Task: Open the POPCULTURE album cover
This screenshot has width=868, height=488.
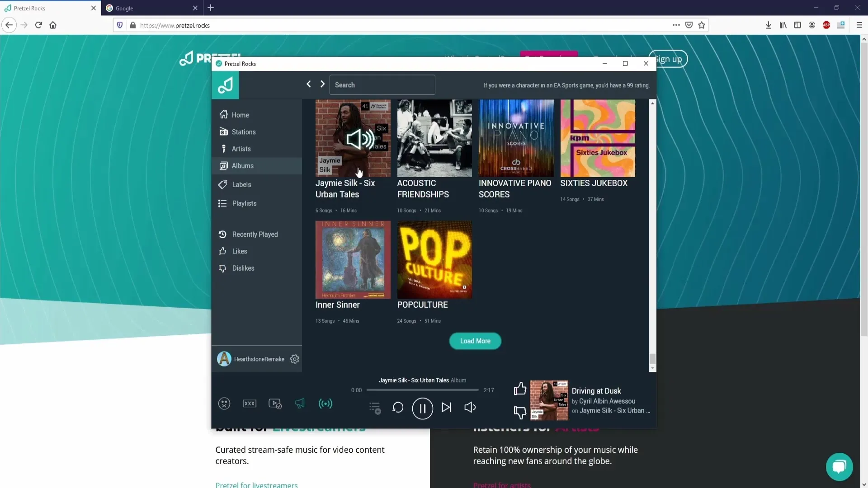Action: pos(434,260)
